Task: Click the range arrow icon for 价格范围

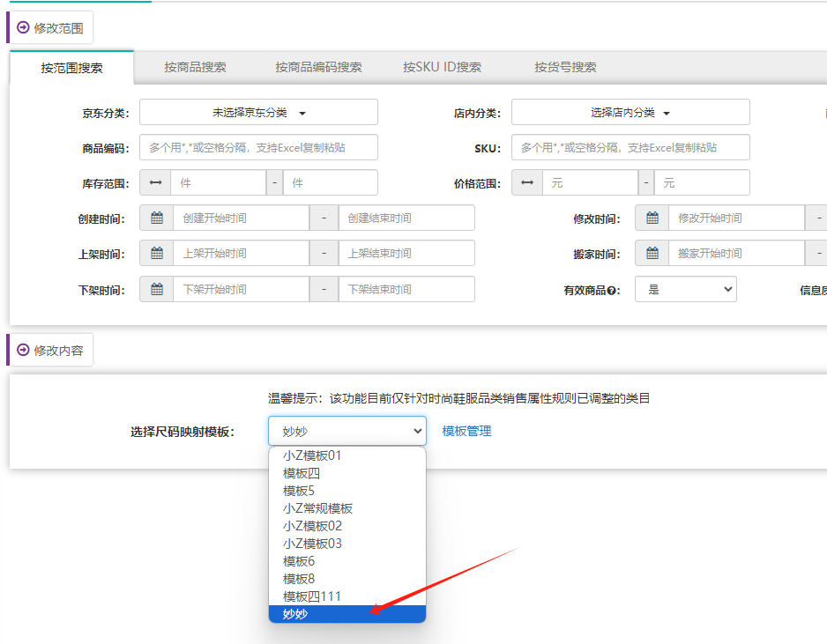Action: [x=527, y=183]
